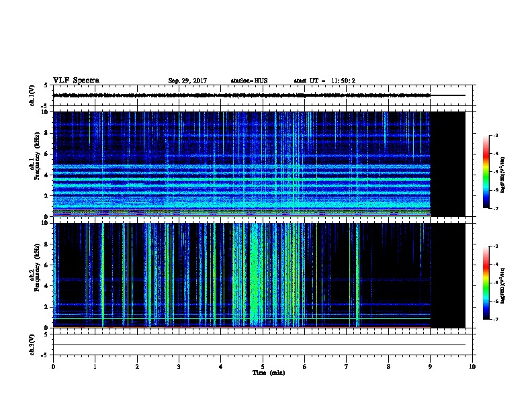532x411 pixels.
Task: Click the ch.3 flat voltage trace
Action: [259, 345]
